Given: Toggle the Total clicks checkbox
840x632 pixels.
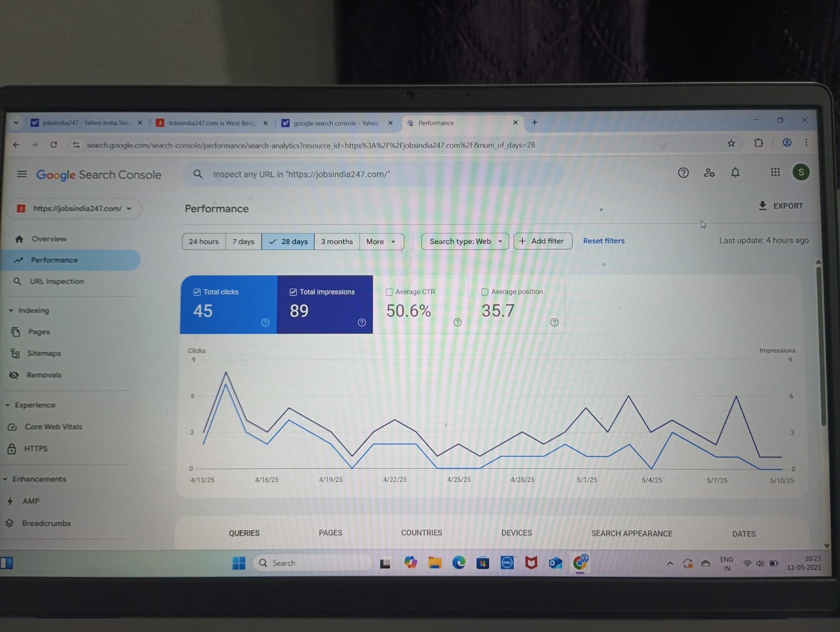Looking at the screenshot, I should (x=197, y=292).
